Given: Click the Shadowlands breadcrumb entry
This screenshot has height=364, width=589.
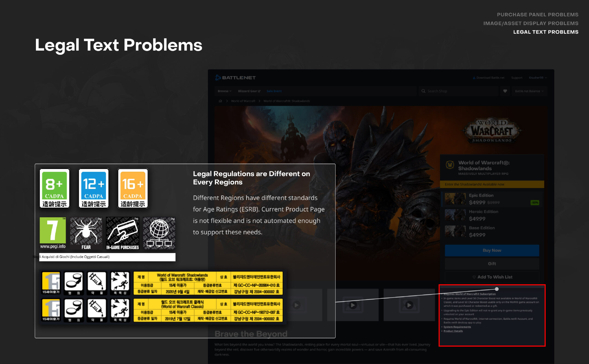Looking at the screenshot, I should click(286, 101).
